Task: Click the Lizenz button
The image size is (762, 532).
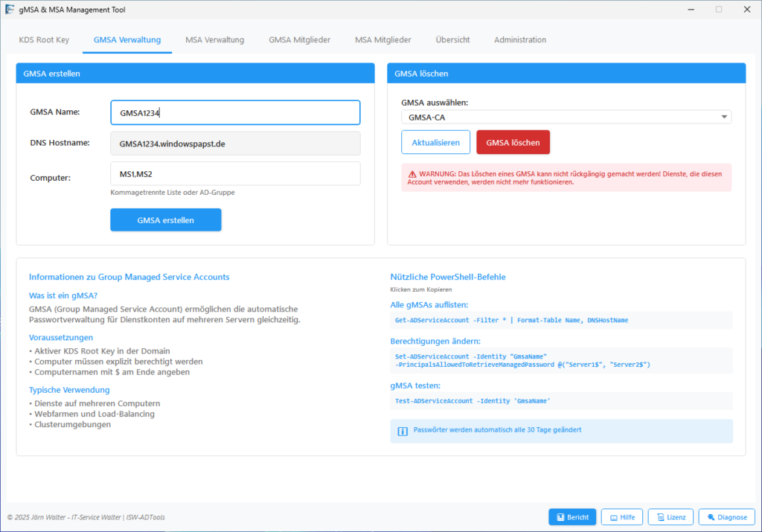Action: pyautogui.click(x=670, y=517)
